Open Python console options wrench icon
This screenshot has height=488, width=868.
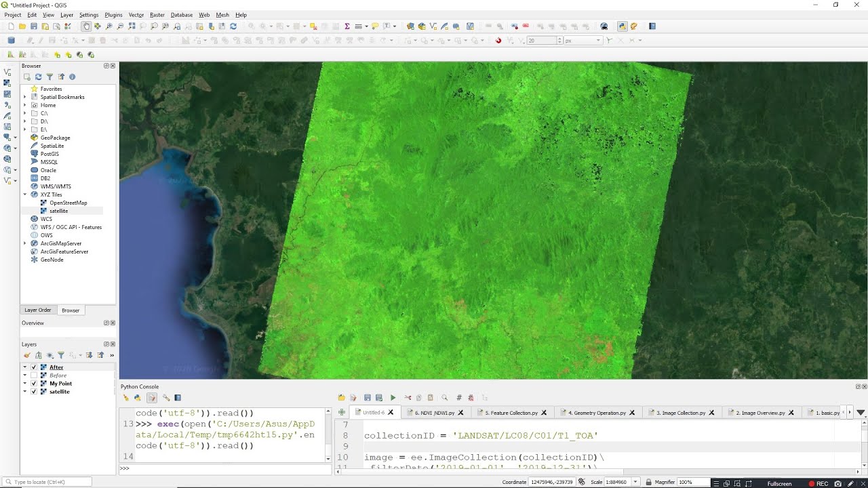166,398
